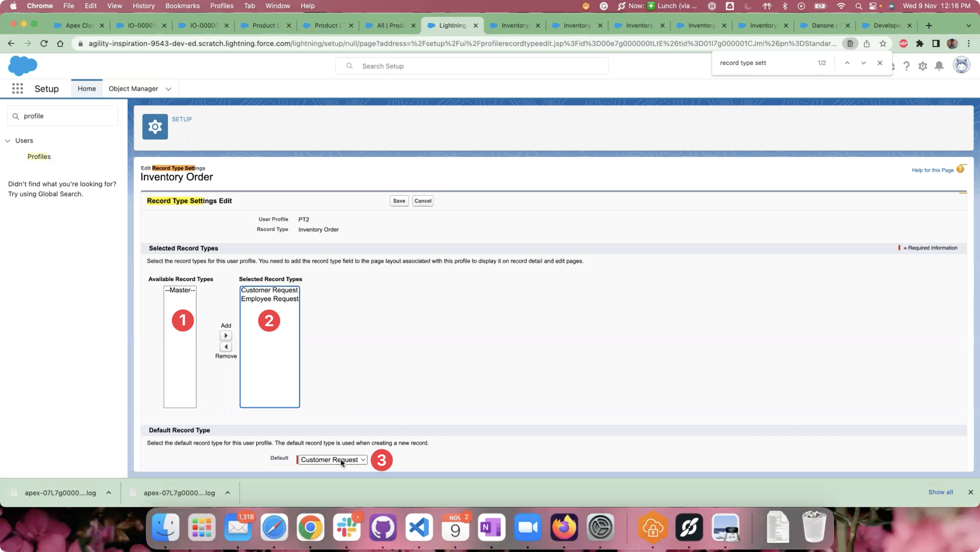Screen dimensions: 980x552
Task: Collapse the Users tree section
Action: 7,141
